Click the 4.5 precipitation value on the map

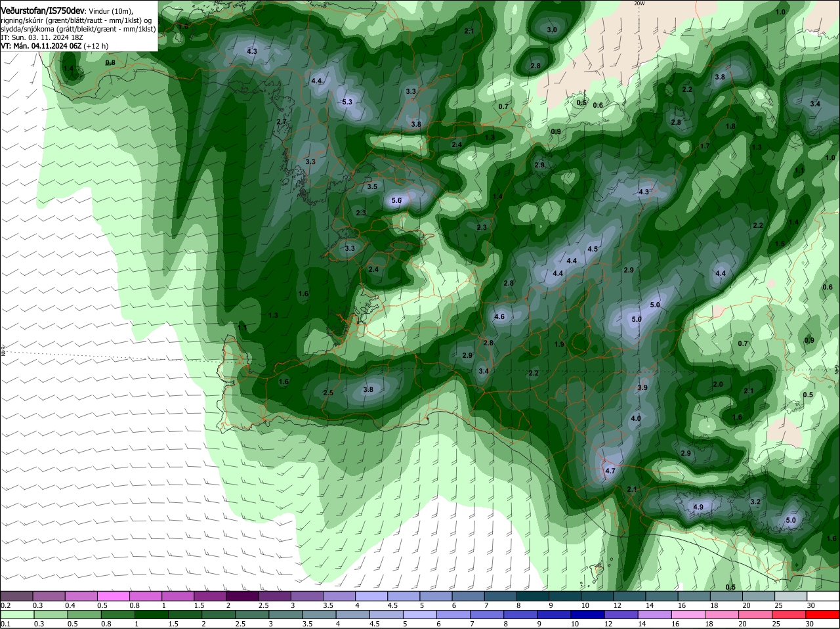[593, 249]
